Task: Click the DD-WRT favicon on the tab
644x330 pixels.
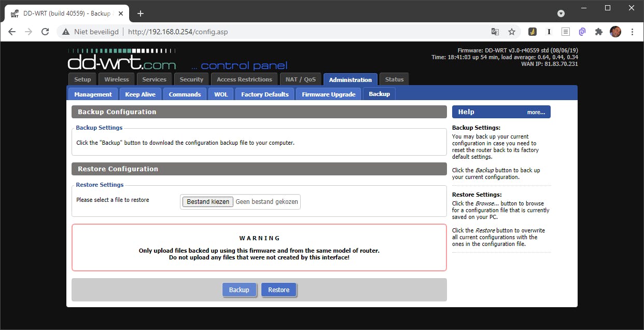Action: pyautogui.click(x=15, y=13)
